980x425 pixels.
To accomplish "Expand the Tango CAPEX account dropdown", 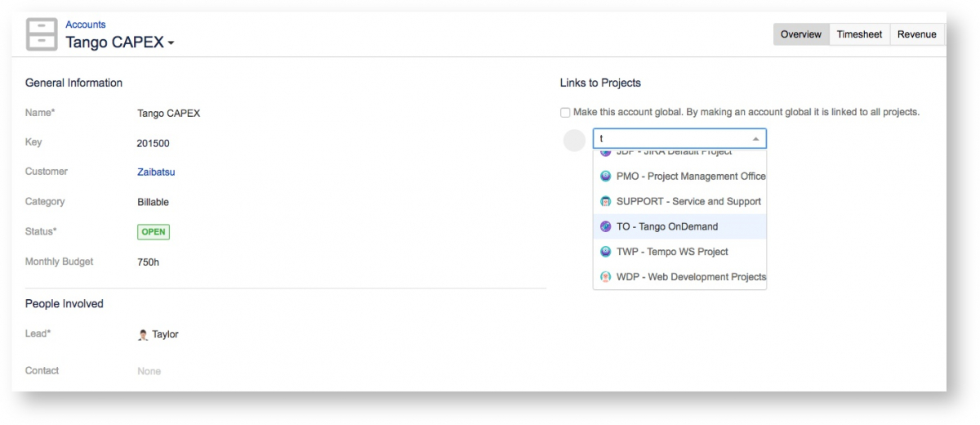I will tap(171, 43).
